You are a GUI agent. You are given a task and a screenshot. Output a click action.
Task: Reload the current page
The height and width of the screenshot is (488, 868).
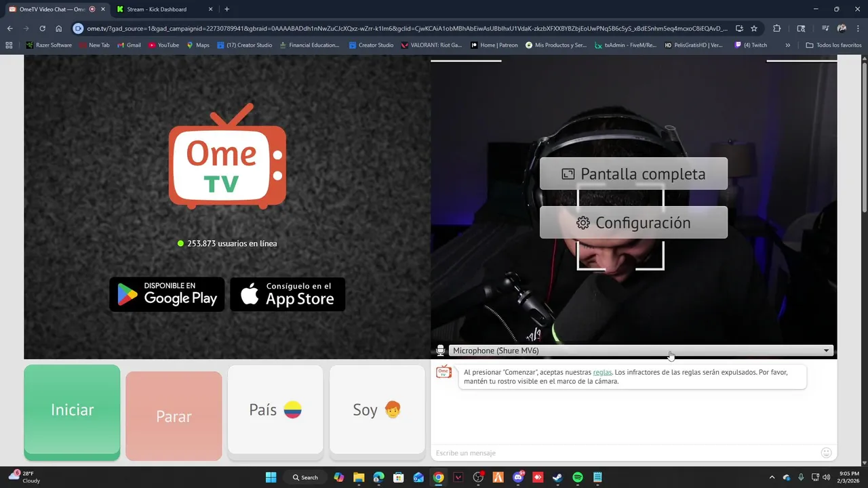42,28
